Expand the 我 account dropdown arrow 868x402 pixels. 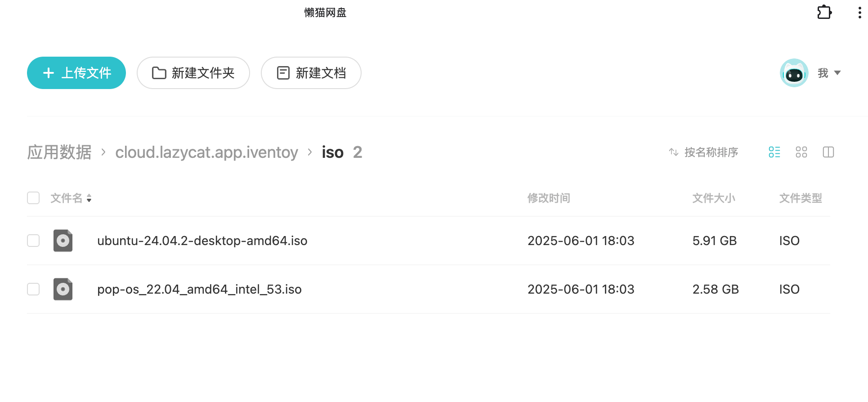837,73
